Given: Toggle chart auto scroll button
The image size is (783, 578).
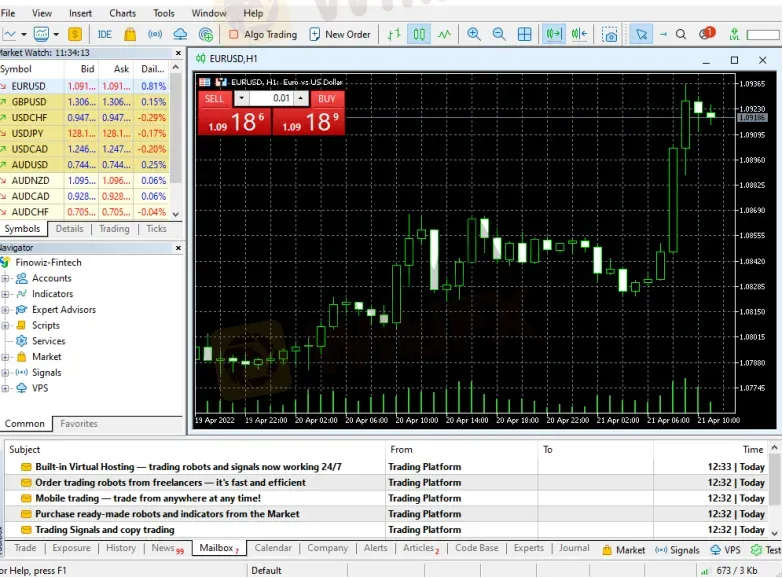Looking at the screenshot, I should (x=553, y=34).
